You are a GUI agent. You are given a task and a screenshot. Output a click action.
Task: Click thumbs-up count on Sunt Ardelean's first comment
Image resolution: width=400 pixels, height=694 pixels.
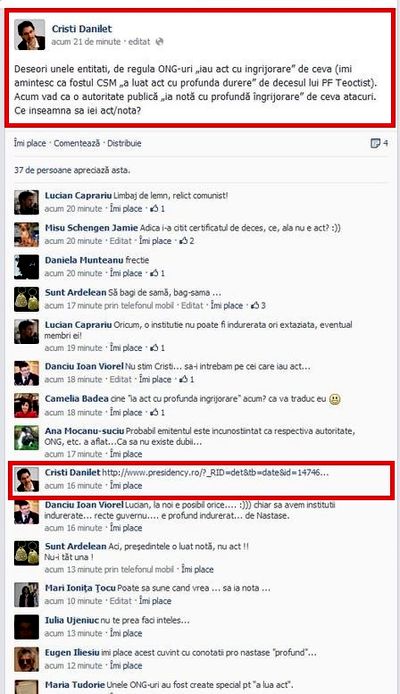(x=258, y=305)
